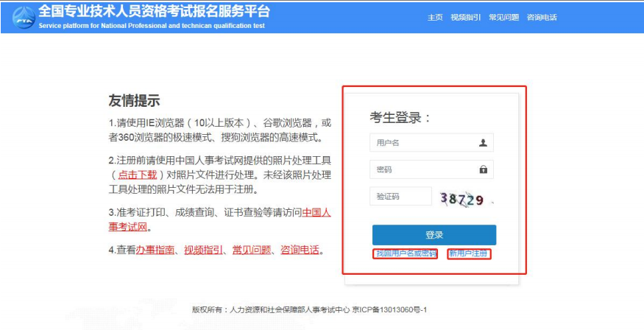Open 视频指引 in the top navigation
This screenshot has width=644, height=330.
tap(466, 17)
